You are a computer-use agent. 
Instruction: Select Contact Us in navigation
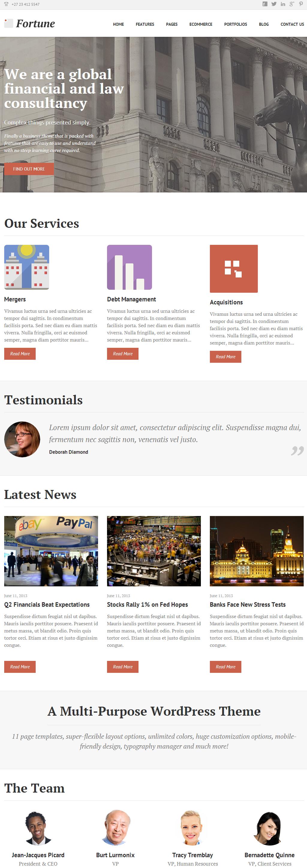pos(292,24)
